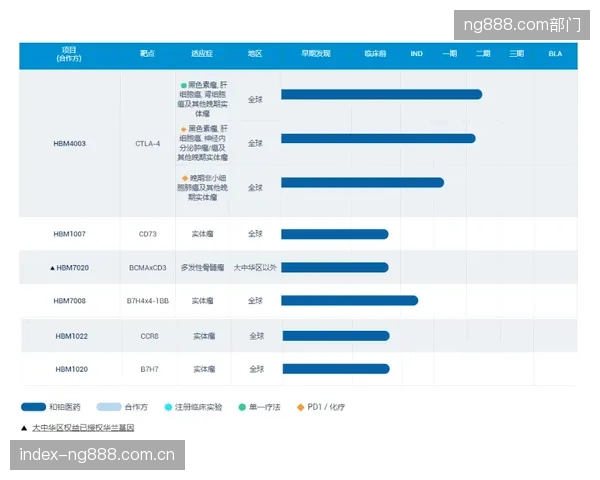
Task: Click the triangle marker beside HBM7020
Action: click(x=52, y=268)
